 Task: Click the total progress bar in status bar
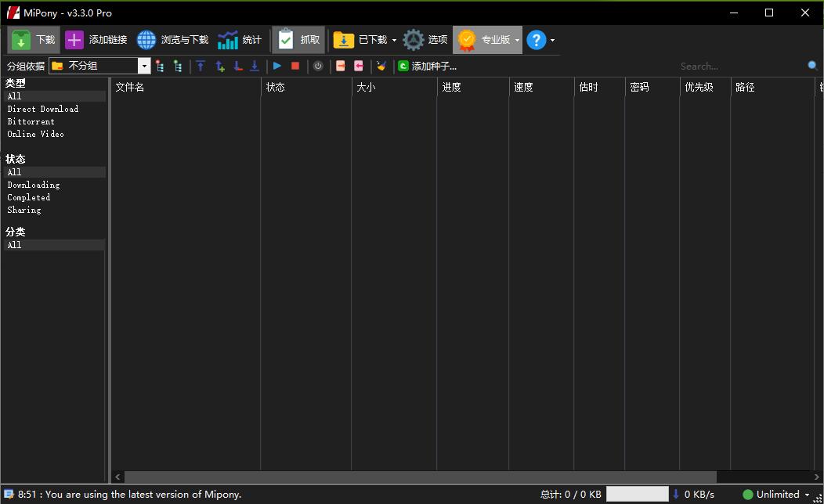(x=637, y=494)
